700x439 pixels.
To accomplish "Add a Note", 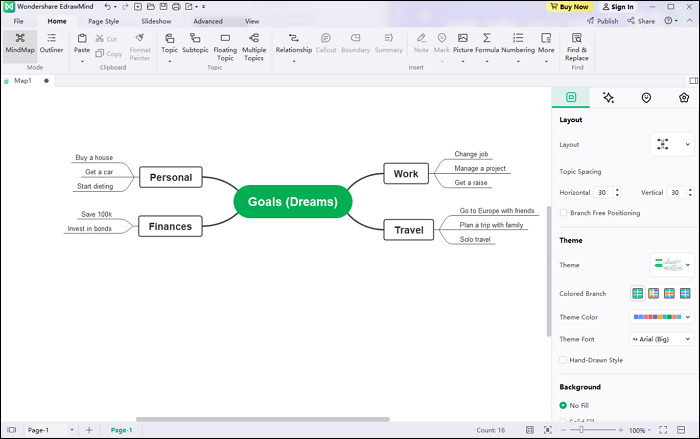I will [x=421, y=43].
